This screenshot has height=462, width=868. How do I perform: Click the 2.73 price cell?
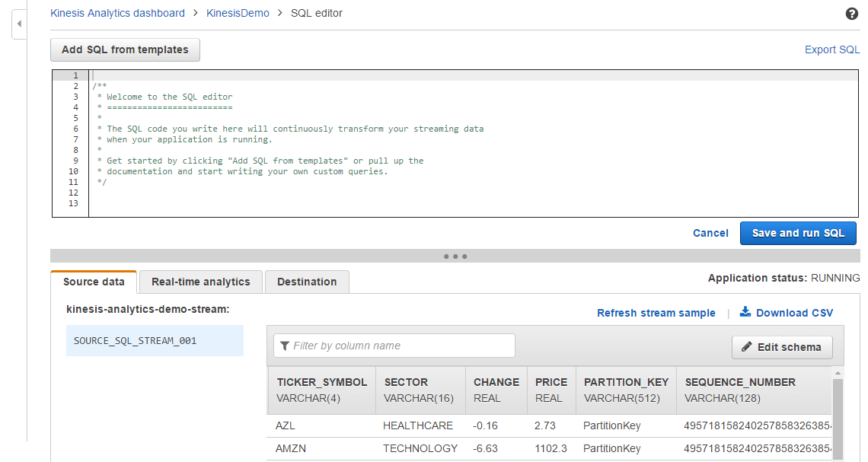coord(544,425)
